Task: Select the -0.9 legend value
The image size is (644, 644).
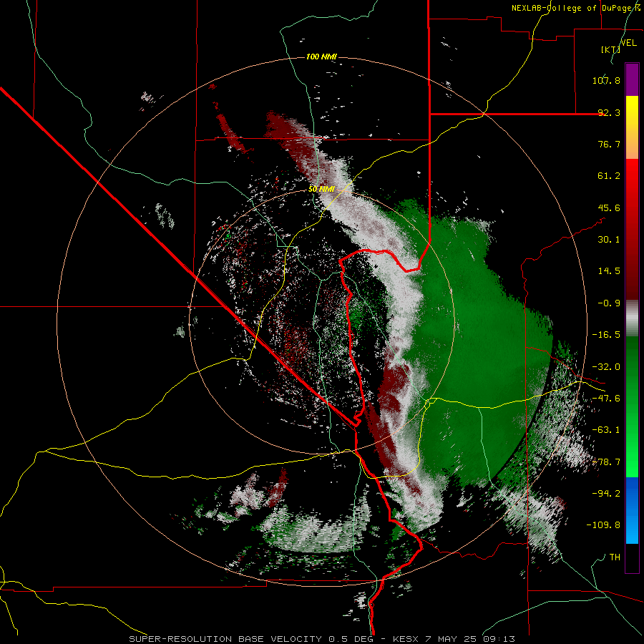Action: click(609, 303)
